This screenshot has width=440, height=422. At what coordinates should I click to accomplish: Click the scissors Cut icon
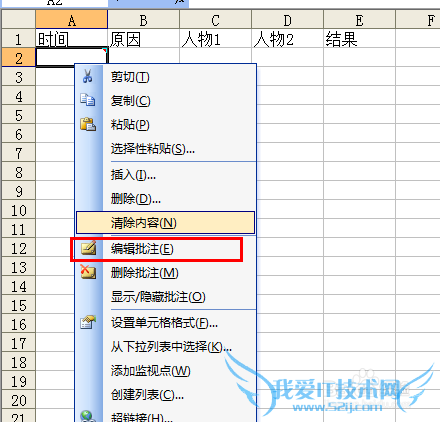pos(88,76)
